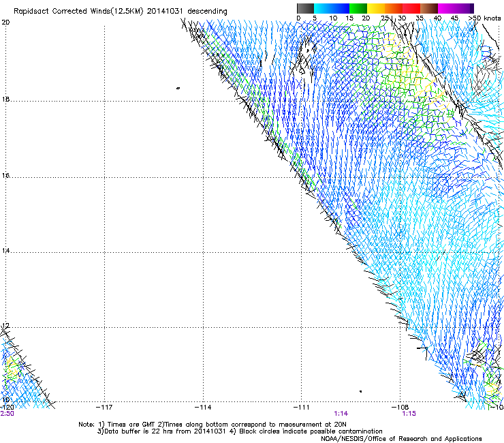
Task: Click the longitude label '-117'
Action: pyautogui.click(x=104, y=408)
